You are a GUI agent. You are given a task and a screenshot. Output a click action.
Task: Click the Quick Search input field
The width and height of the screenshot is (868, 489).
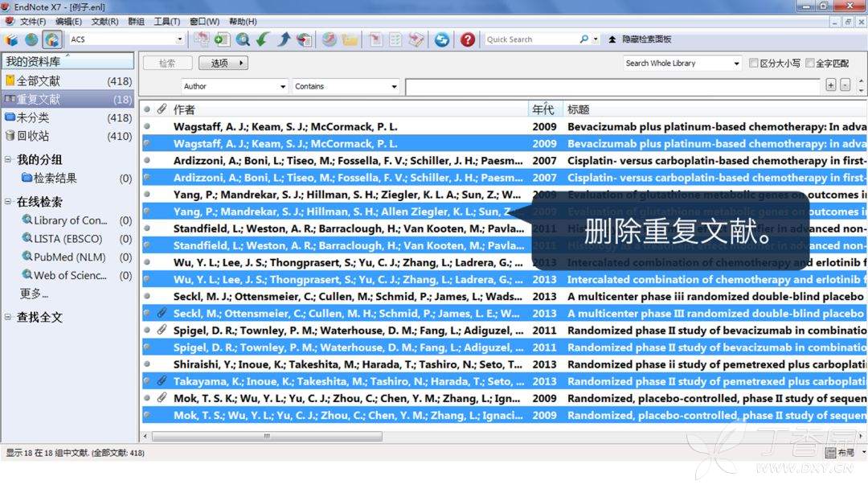coord(530,39)
